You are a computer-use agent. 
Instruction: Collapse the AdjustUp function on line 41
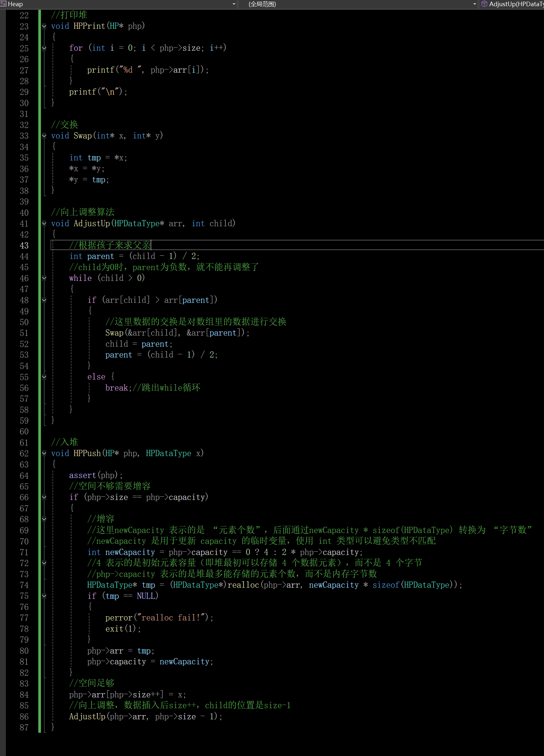point(44,223)
